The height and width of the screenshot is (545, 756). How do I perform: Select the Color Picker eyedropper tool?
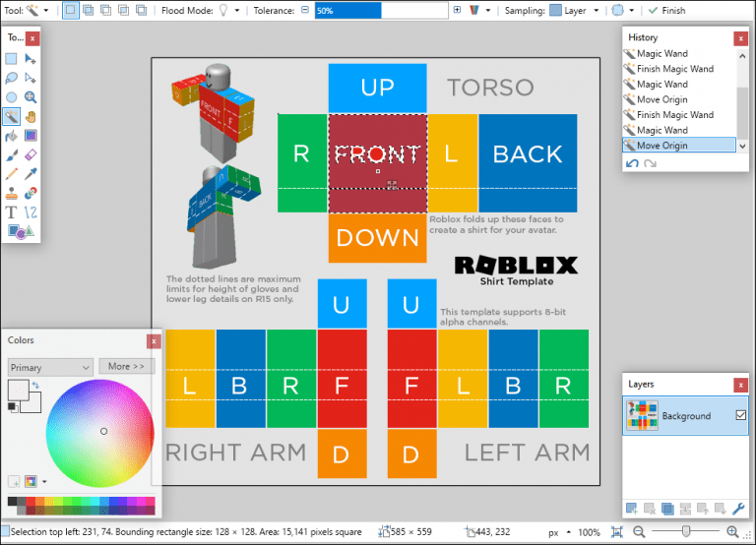30,174
